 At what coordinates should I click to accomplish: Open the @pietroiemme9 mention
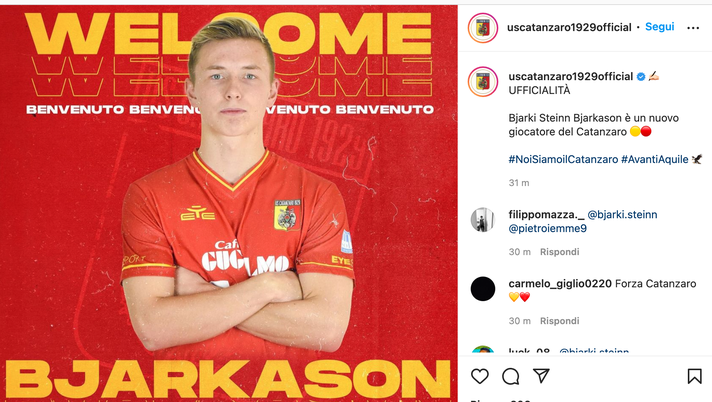click(x=548, y=228)
